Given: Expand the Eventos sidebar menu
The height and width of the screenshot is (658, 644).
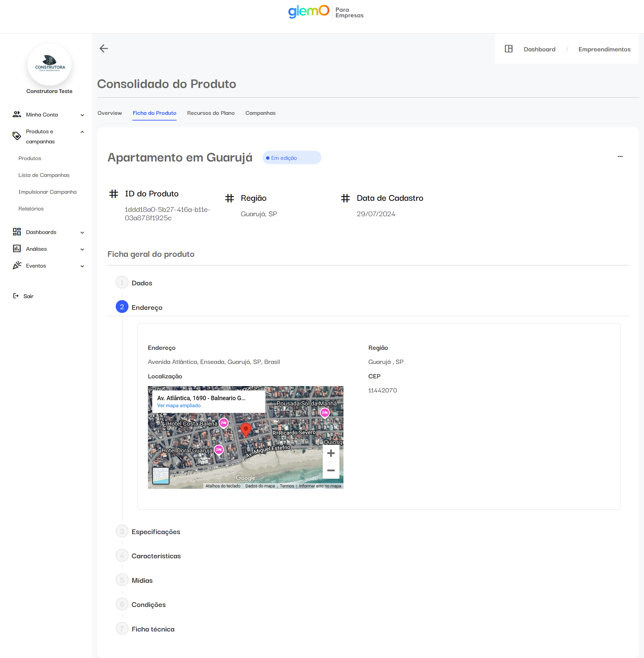Looking at the screenshot, I should click(82, 266).
